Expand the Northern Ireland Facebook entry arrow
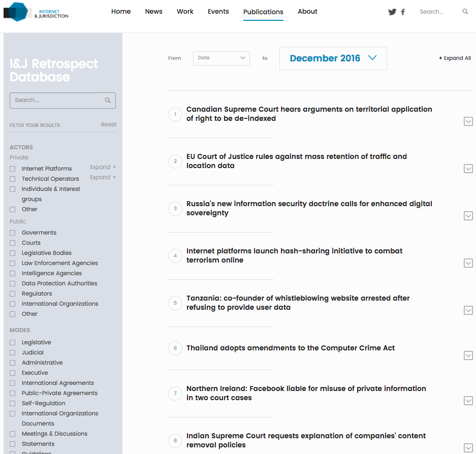The width and height of the screenshot is (476, 454). click(x=468, y=401)
